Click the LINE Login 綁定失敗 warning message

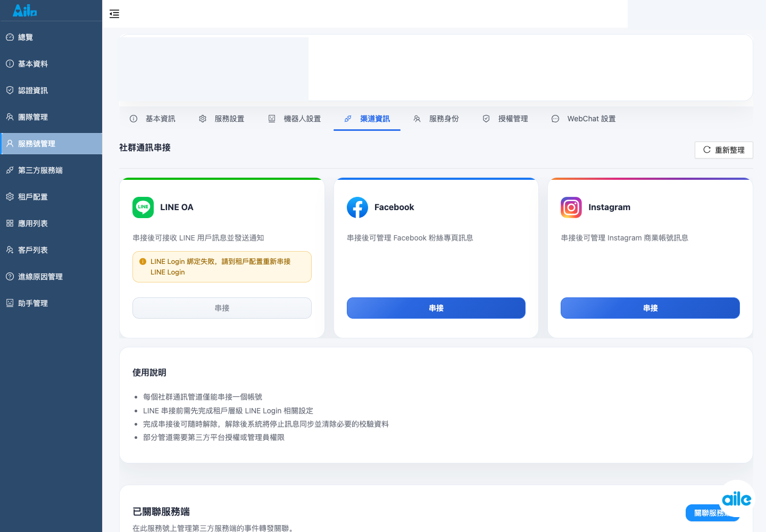coord(222,267)
